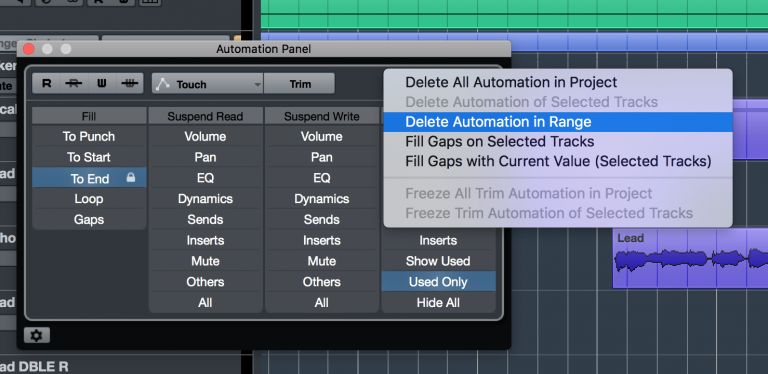Click Suspend Write column header
The image size is (768, 374).
(322, 117)
